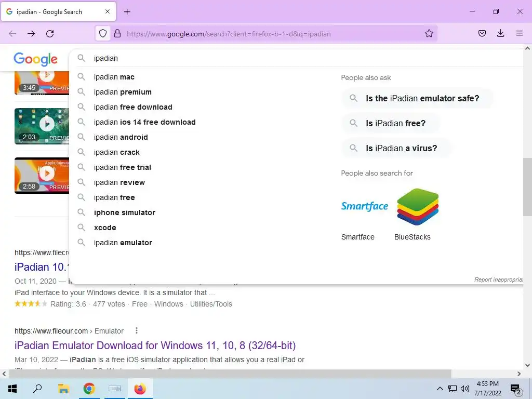Open the on-screen keyboard taskbar app

pos(115,389)
